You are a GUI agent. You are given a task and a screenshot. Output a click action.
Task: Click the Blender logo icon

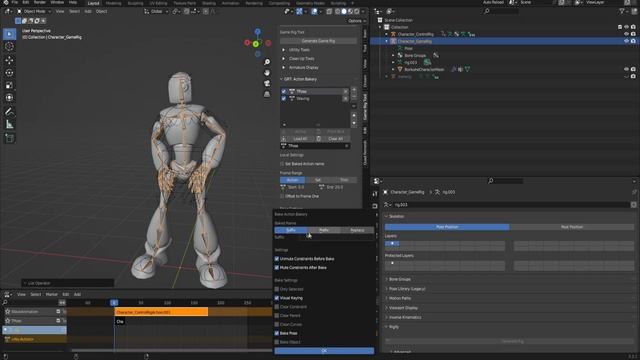pos(5,2)
